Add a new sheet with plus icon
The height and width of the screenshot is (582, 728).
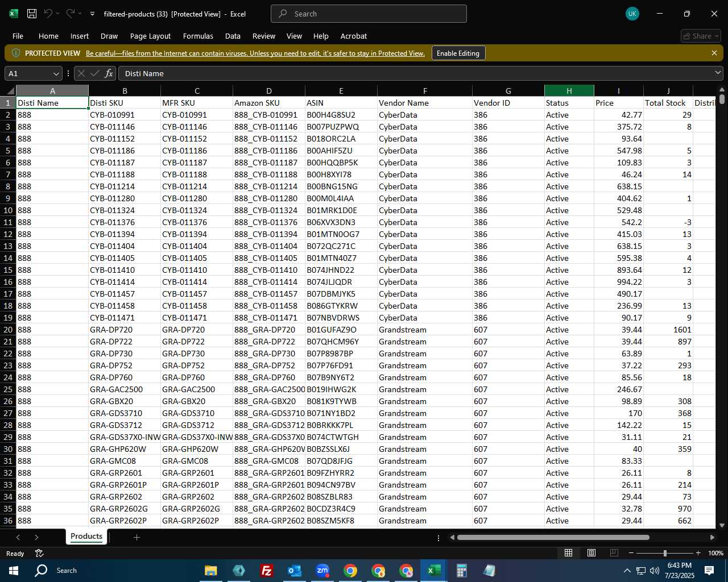click(x=136, y=537)
